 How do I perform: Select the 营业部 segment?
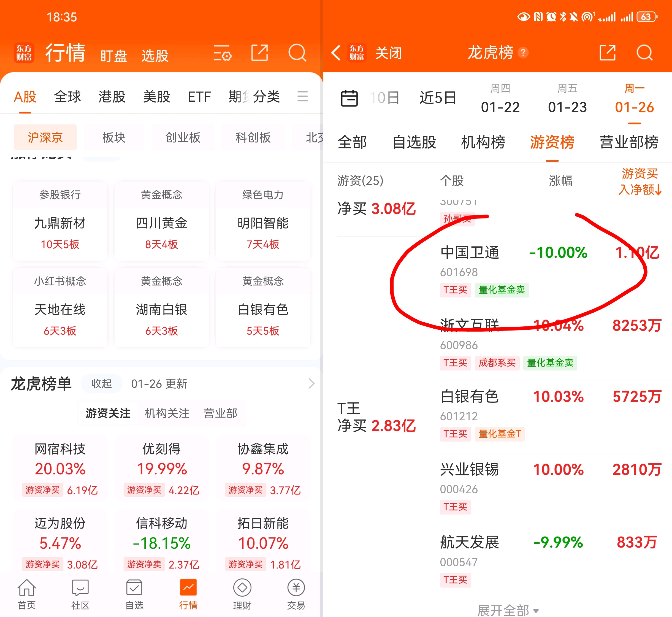220,413
